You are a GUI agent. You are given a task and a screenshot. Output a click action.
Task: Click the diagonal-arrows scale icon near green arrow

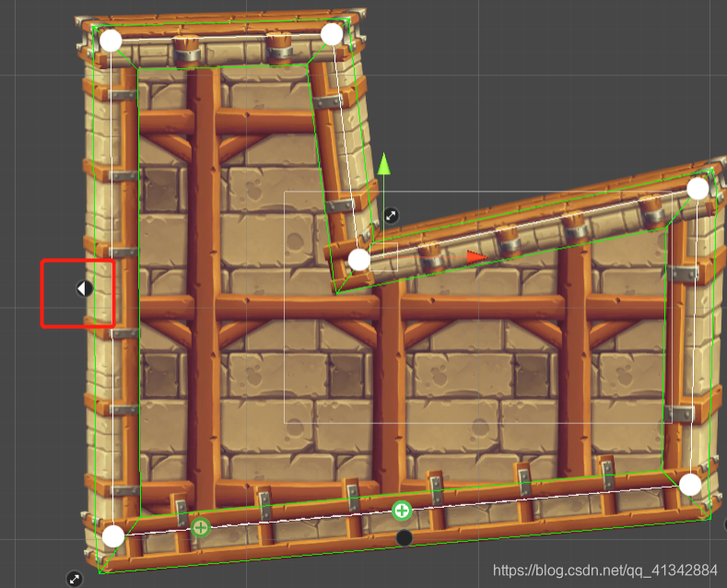pyautogui.click(x=391, y=216)
